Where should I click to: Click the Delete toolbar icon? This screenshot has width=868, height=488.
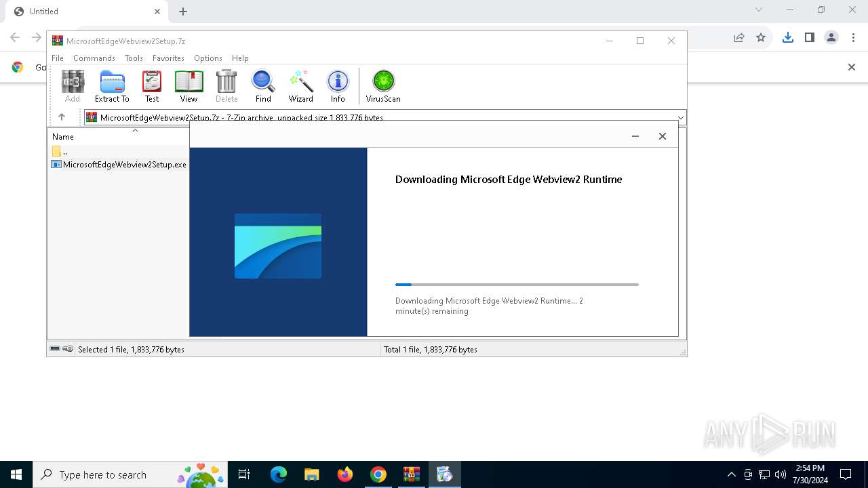point(226,86)
